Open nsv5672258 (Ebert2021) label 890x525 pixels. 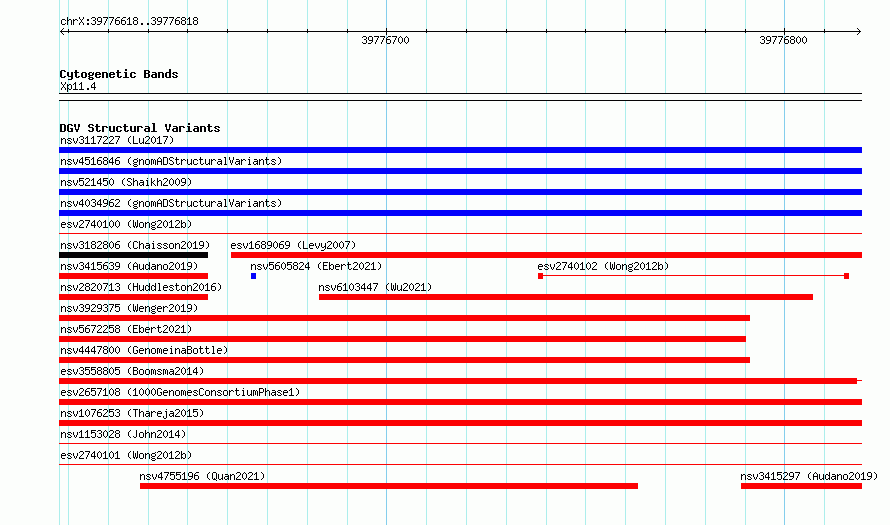tap(126, 329)
